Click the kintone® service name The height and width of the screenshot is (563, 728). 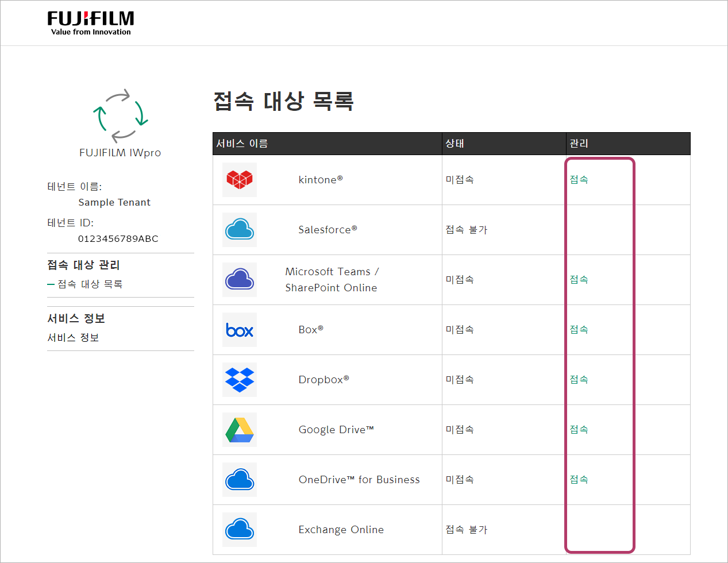tap(321, 180)
